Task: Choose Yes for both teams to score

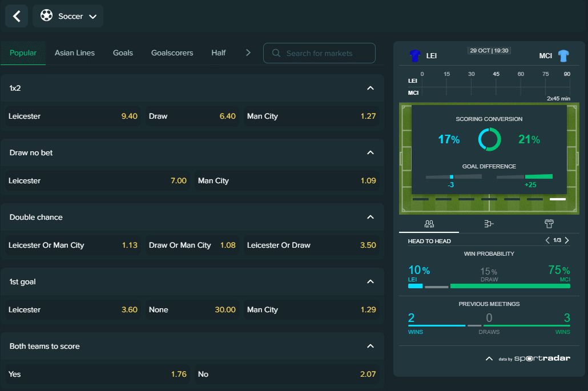Action: (98, 374)
